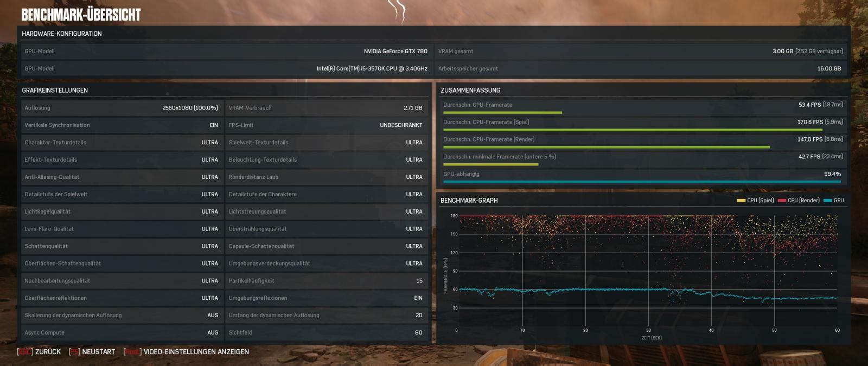
Task: Click Auflösung value 2560x1080 (100.0%)
Action: pyautogui.click(x=190, y=108)
